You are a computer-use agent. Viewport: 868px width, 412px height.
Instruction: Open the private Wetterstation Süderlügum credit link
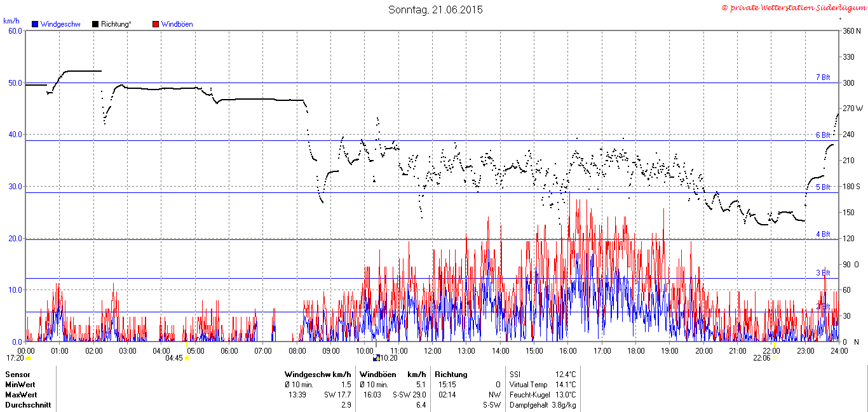pyautogui.click(x=793, y=8)
